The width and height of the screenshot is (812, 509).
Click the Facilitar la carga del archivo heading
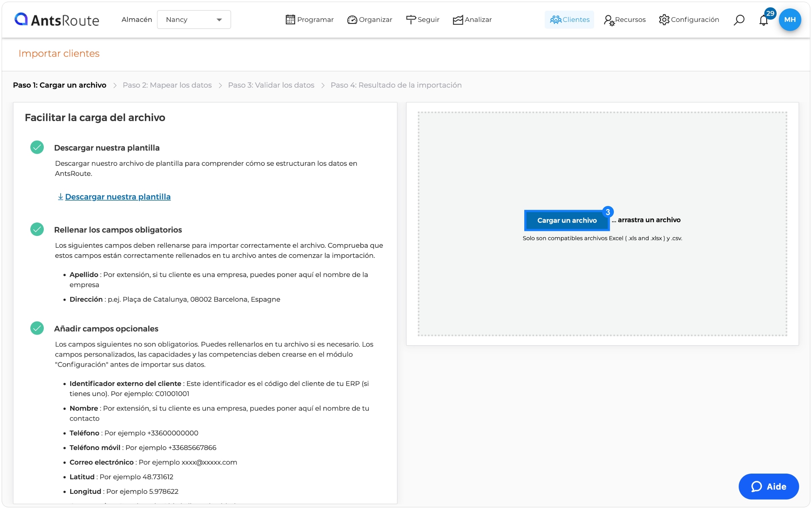[x=95, y=118]
